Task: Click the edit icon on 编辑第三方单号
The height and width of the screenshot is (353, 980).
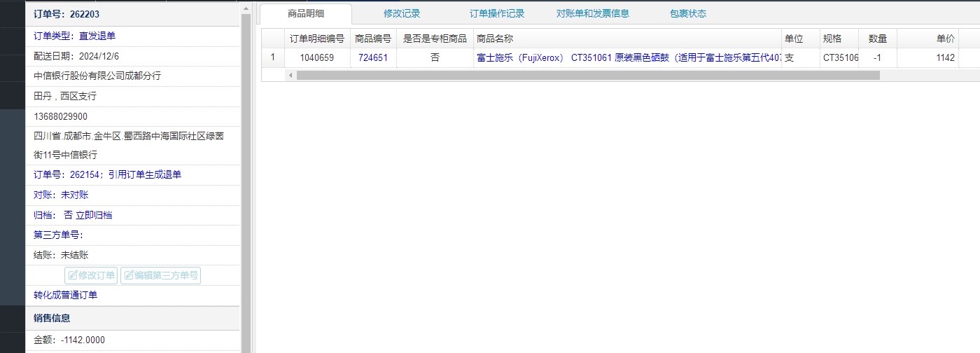Action: point(129,275)
